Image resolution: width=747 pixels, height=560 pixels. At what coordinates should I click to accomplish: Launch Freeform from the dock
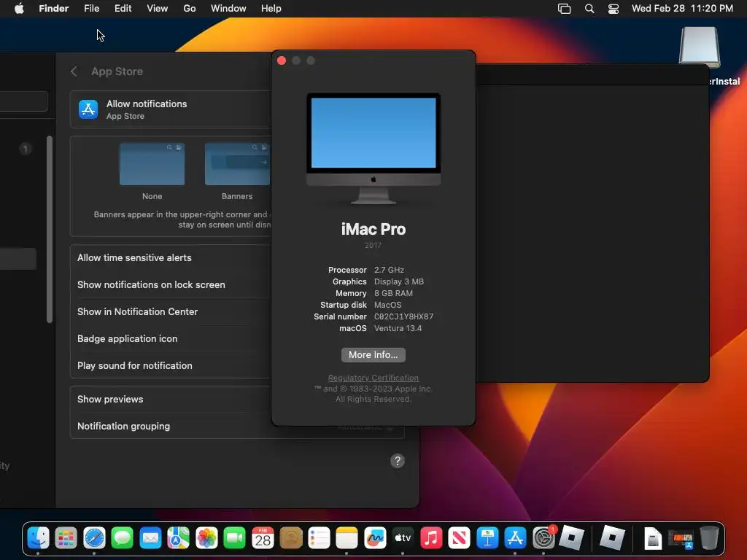375,538
